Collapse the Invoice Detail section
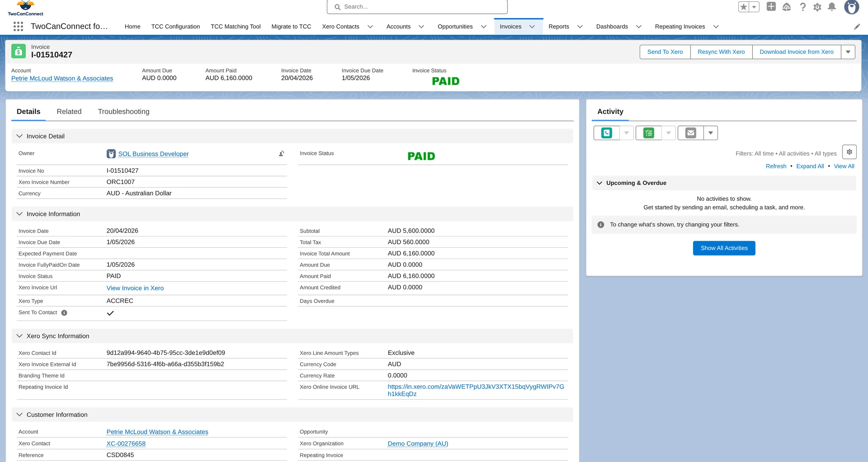868x462 pixels. (20, 136)
